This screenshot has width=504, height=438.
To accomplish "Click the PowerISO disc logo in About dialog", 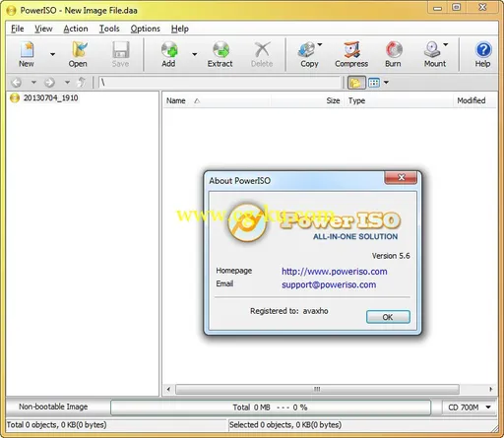I will (246, 222).
